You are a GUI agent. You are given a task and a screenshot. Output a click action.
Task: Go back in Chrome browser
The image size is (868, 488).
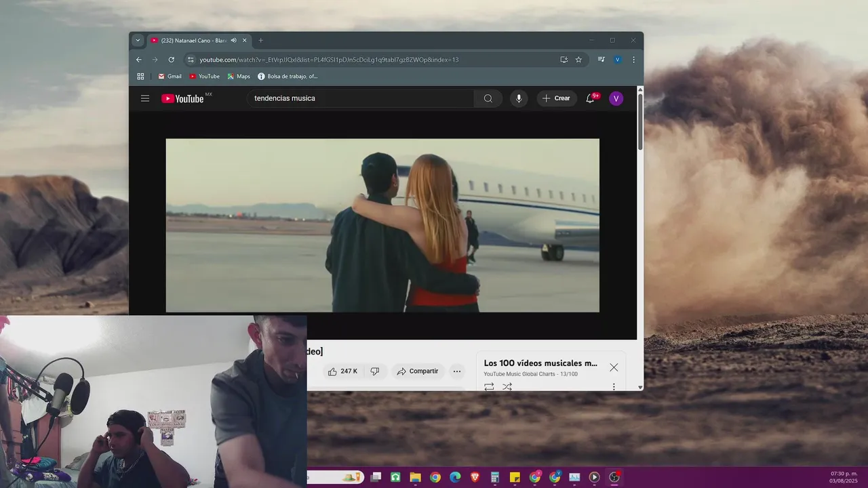coord(139,60)
